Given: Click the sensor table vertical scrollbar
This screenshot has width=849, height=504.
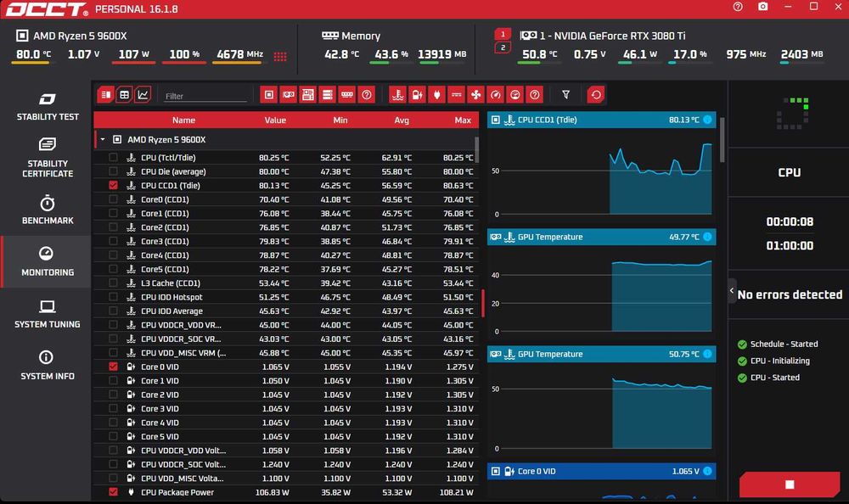Looking at the screenshot, I should coord(476,149).
